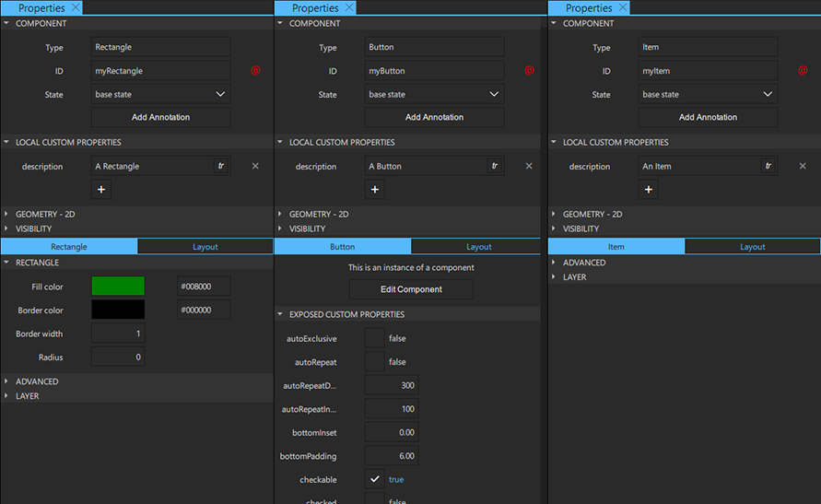Close the first Properties tab (Rectangle panel)
The image size is (821, 504).
pos(76,7)
